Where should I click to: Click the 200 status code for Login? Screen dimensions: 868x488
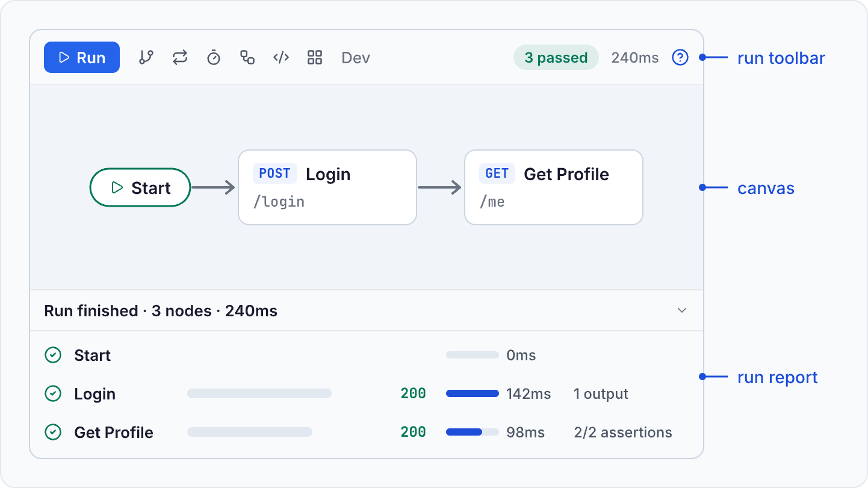[x=414, y=394]
